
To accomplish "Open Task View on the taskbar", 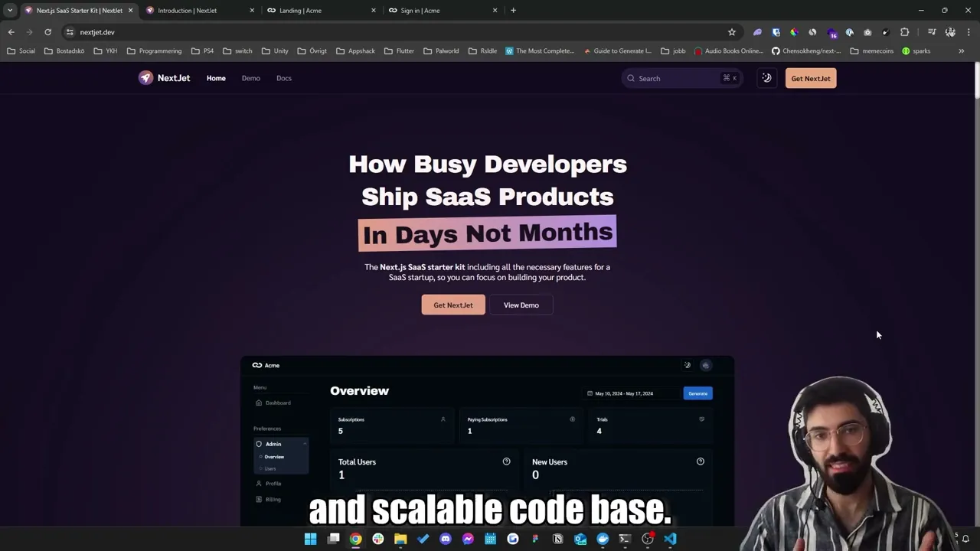I will 333,539.
